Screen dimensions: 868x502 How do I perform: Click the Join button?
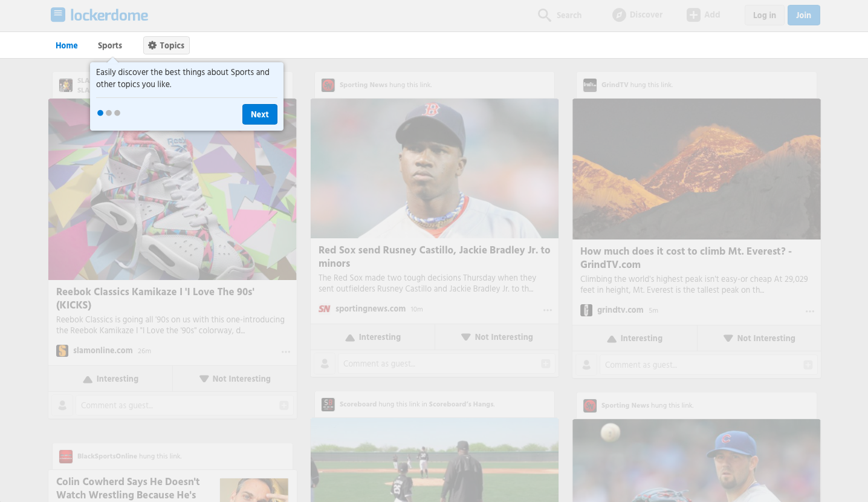pyautogui.click(x=804, y=15)
